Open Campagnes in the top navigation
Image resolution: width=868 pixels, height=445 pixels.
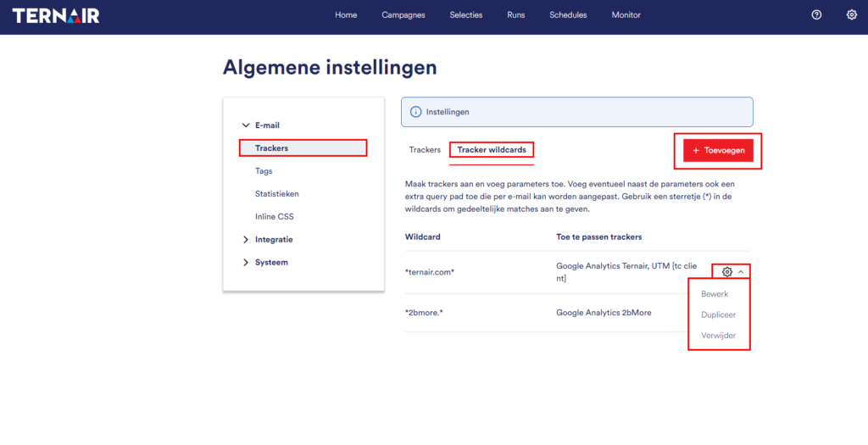(403, 15)
